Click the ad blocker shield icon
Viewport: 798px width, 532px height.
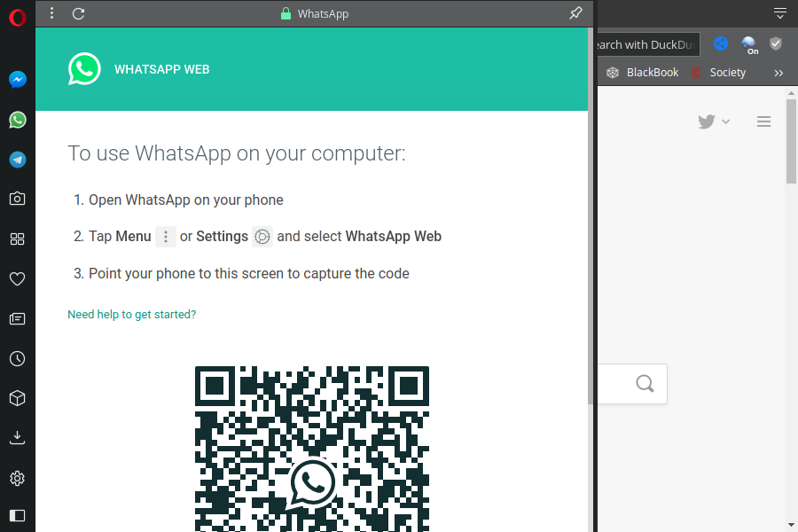(x=776, y=43)
